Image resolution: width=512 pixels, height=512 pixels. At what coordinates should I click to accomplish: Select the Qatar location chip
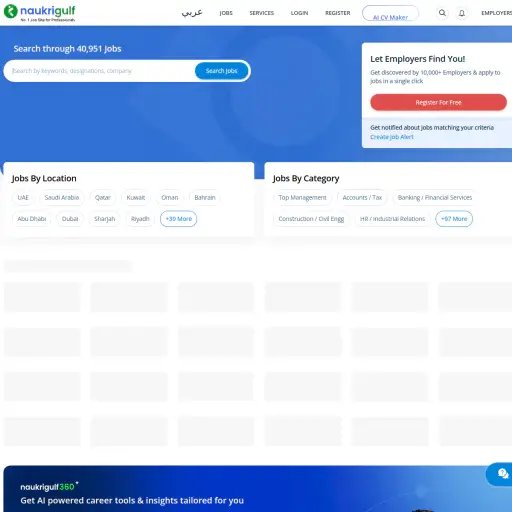pyautogui.click(x=103, y=198)
